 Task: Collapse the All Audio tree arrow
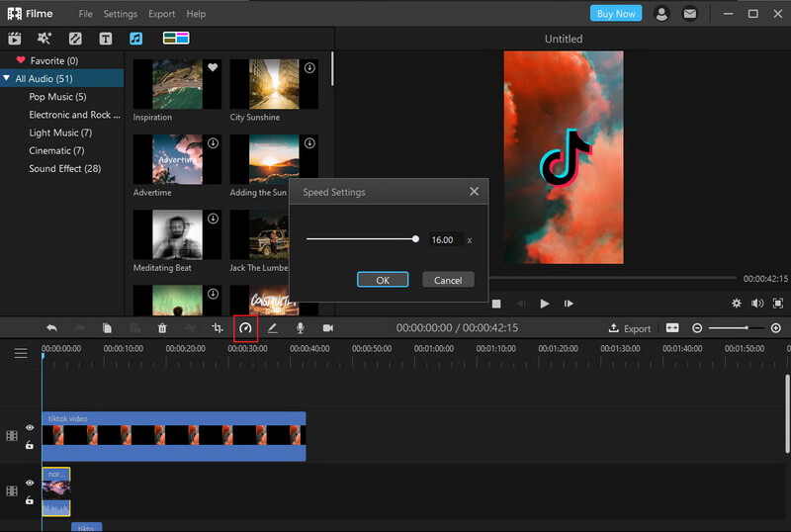[x=7, y=78]
